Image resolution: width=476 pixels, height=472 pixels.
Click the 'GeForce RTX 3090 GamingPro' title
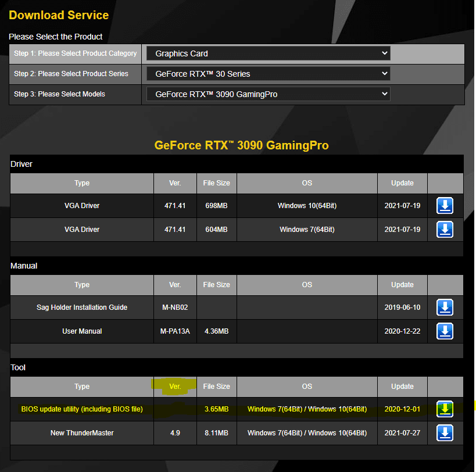241,145
